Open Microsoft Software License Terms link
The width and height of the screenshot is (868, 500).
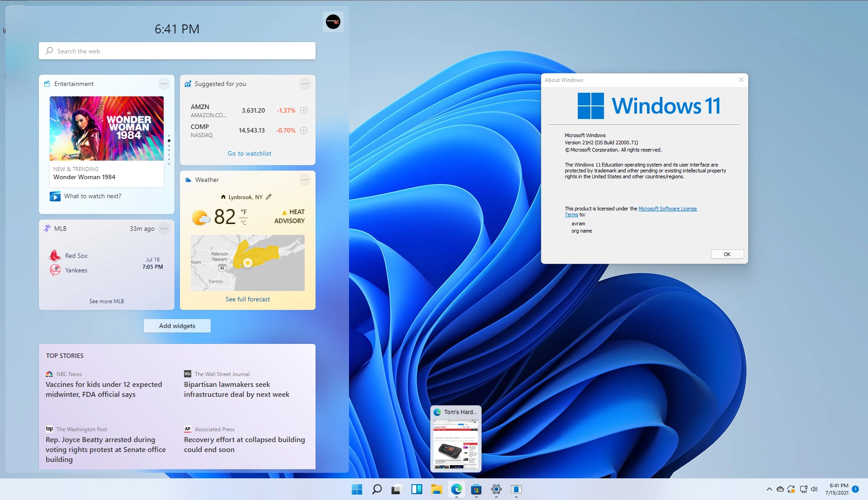coord(667,209)
